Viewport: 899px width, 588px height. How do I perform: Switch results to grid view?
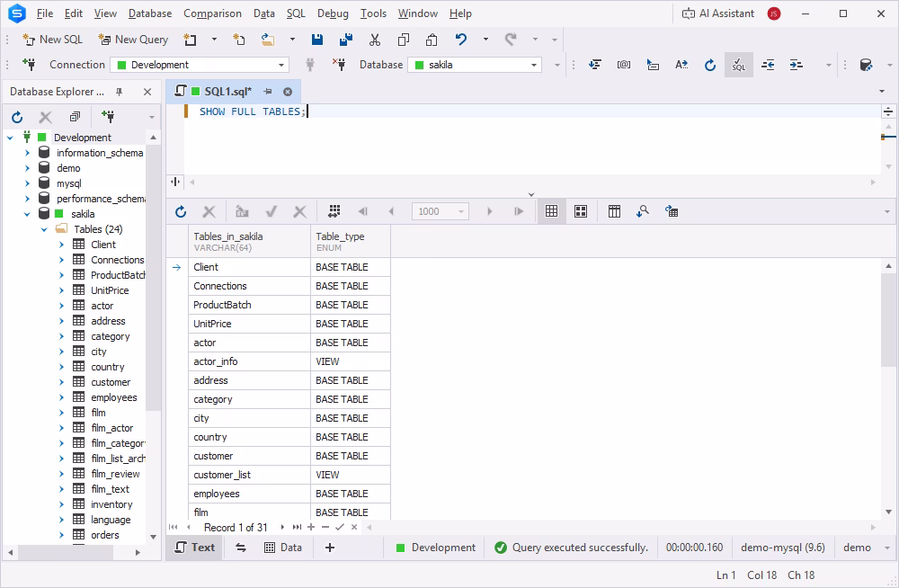552,211
